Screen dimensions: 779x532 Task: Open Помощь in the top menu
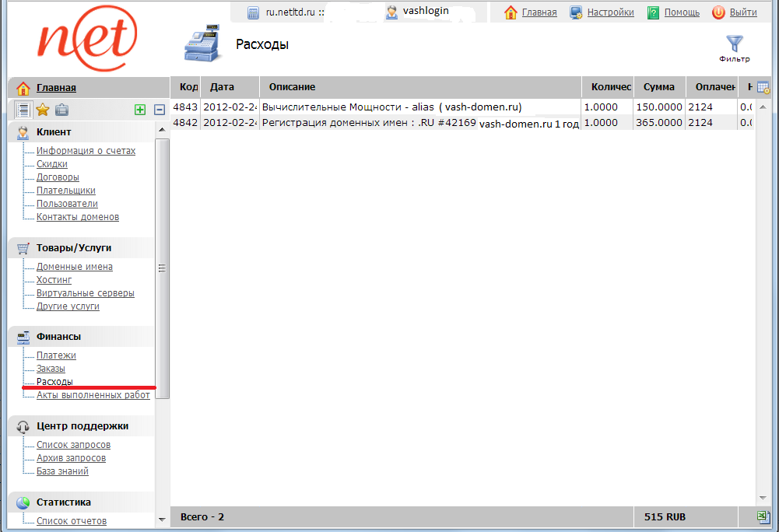681,12
